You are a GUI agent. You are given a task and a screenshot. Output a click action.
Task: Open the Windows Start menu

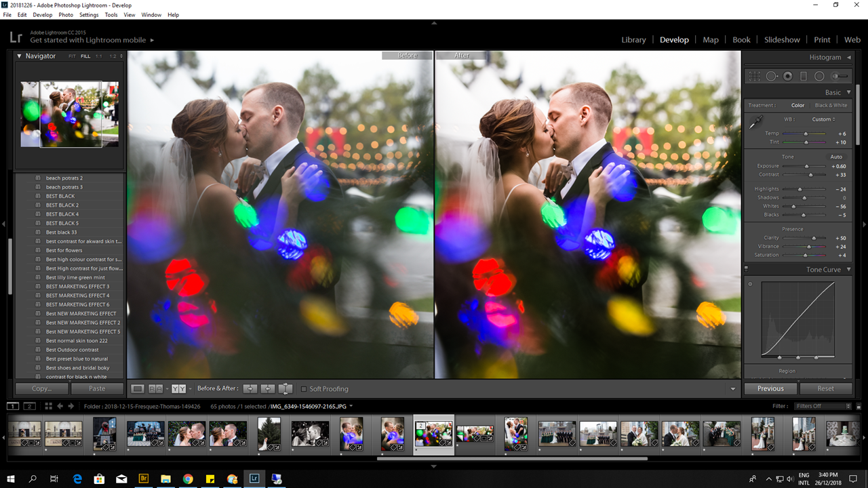tap(11, 479)
